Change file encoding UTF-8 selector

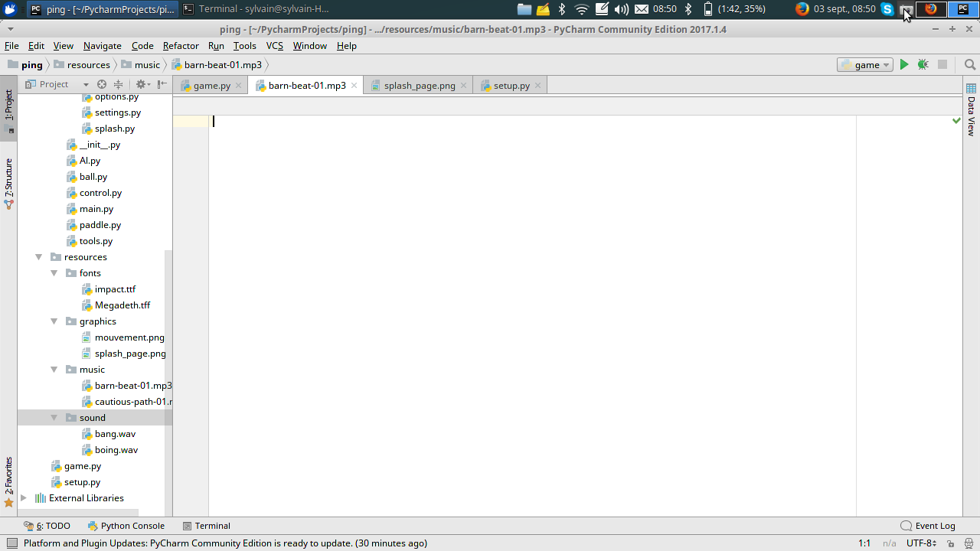(920, 543)
